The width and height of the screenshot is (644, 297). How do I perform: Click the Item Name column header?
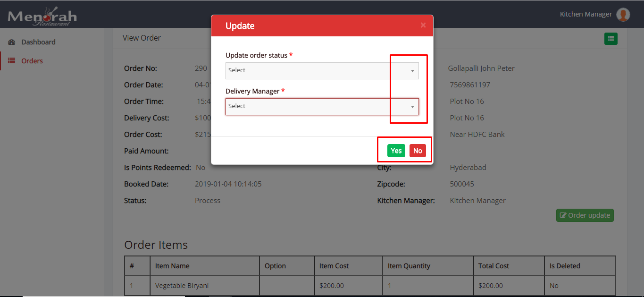pyautogui.click(x=172, y=266)
